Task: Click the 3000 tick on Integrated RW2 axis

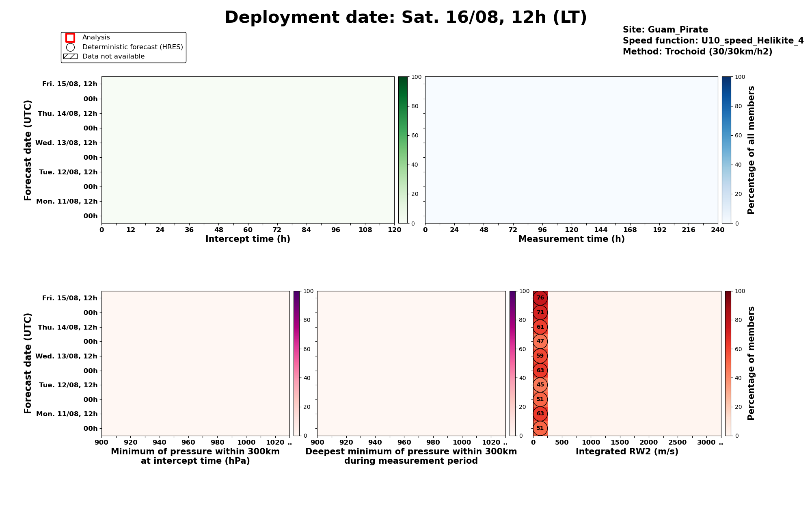Action: coord(706,442)
